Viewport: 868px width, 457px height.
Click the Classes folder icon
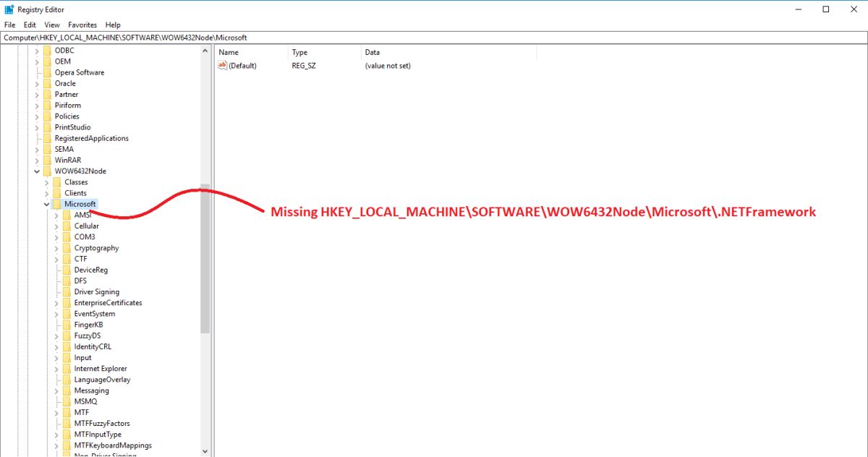tap(56, 182)
